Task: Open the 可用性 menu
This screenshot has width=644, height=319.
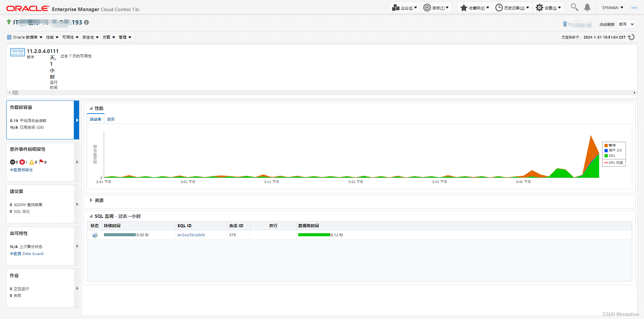Action: [70, 37]
